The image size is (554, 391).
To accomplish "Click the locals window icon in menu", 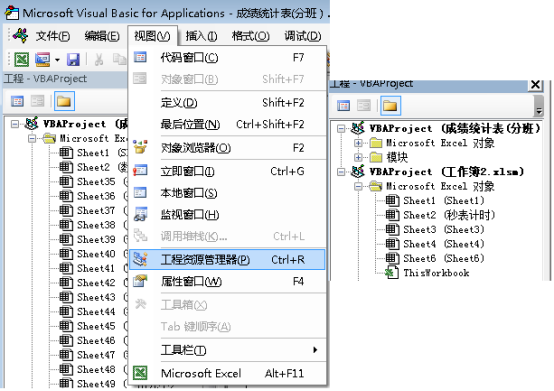I will click(140, 193).
